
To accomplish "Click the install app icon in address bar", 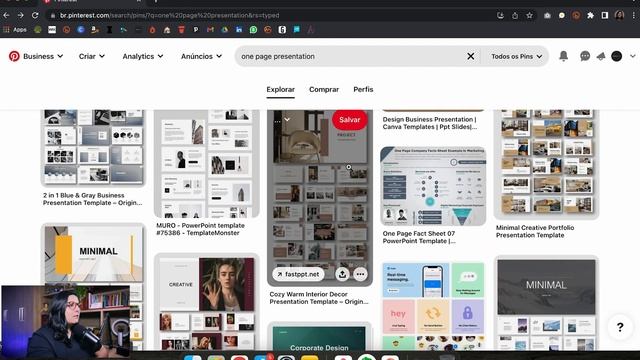I will (x=500, y=16).
